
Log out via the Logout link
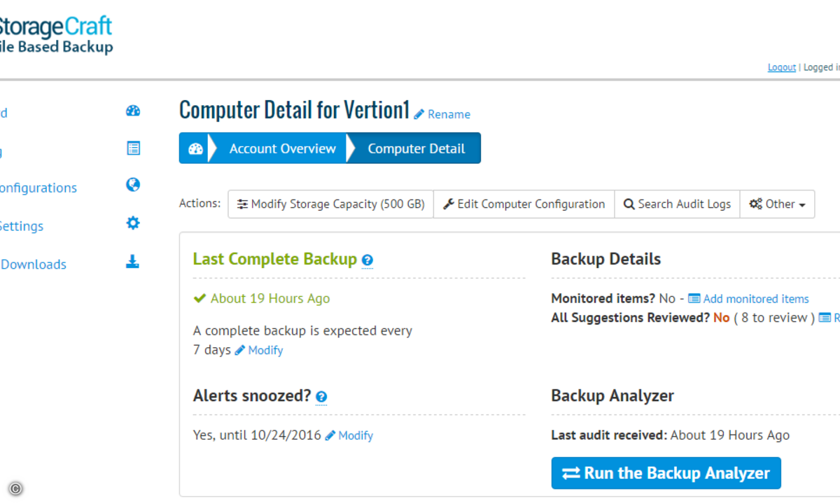(782, 67)
